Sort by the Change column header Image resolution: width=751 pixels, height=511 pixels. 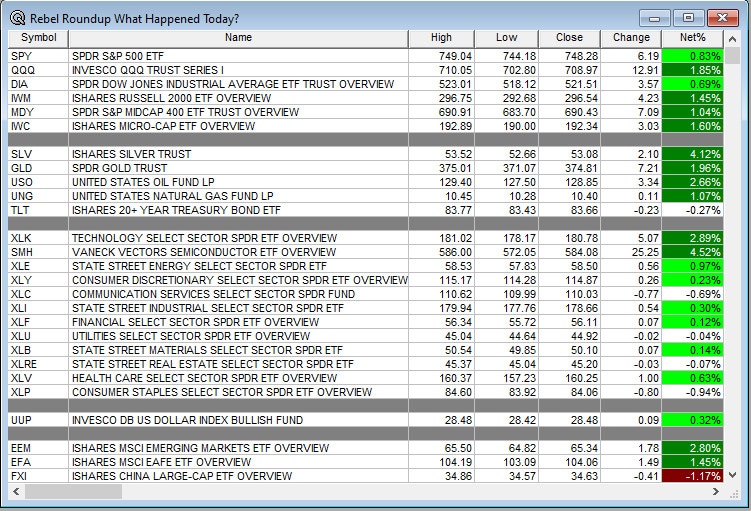631,38
